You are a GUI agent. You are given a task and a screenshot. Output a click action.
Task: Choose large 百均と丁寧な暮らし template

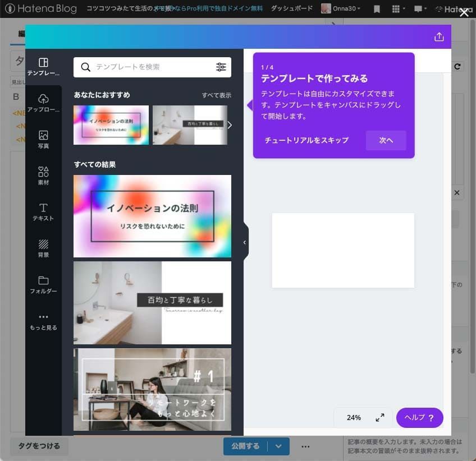(152, 303)
